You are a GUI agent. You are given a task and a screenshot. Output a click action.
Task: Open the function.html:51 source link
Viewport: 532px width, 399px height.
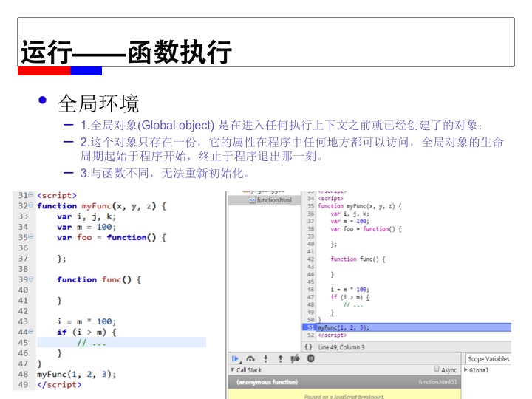(438, 382)
